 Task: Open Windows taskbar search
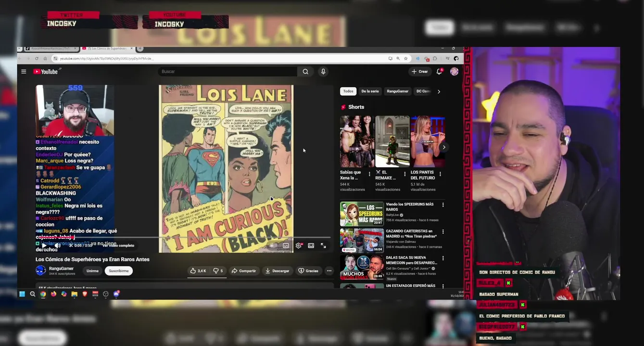tap(33, 294)
